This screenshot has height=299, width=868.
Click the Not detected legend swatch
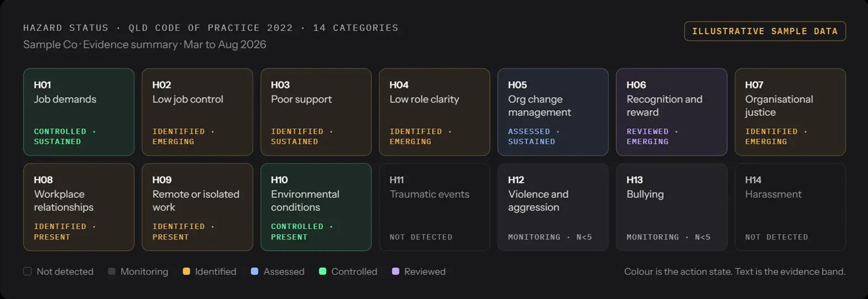(x=27, y=271)
